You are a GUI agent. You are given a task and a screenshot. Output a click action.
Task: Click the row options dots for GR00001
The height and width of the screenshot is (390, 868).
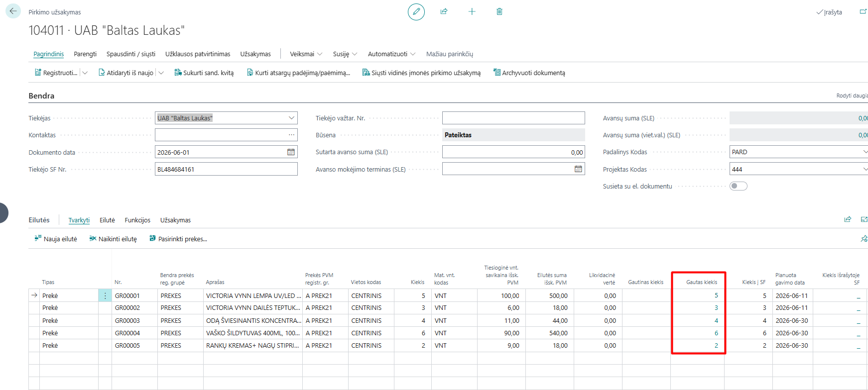click(105, 295)
